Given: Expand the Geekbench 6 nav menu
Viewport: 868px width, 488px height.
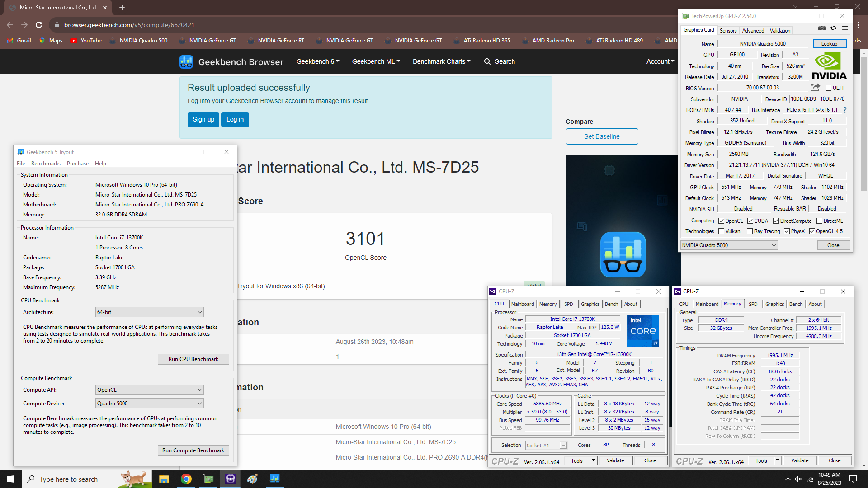Looking at the screenshot, I should pos(317,61).
